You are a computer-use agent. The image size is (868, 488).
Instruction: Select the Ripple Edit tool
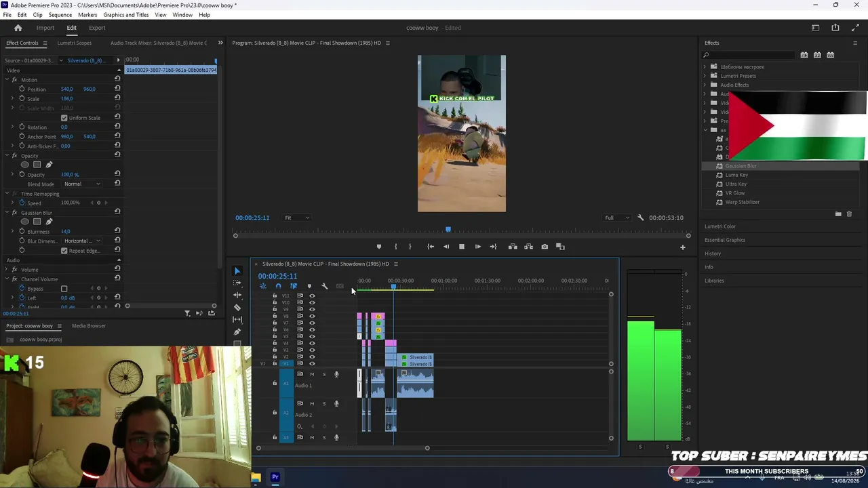[x=237, y=296]
